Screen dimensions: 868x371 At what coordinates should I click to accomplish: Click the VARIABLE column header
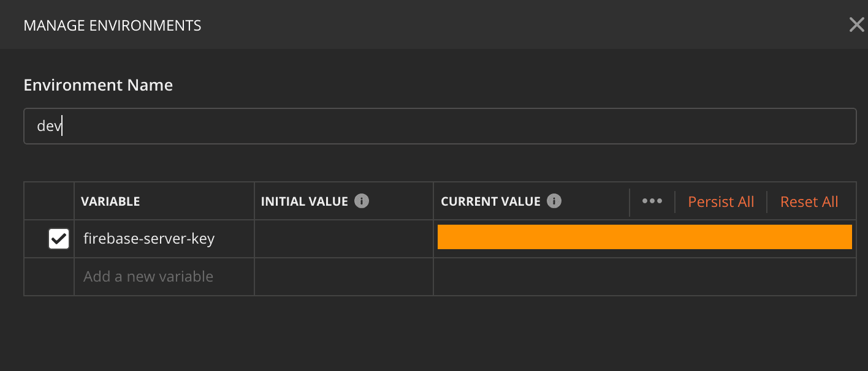pyautogui.click(x=110, y=201)
